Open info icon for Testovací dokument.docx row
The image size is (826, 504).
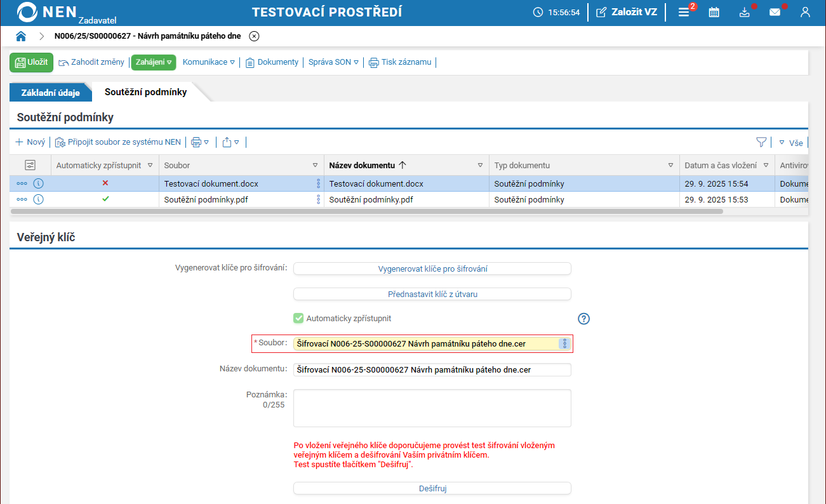coord(38,183)
